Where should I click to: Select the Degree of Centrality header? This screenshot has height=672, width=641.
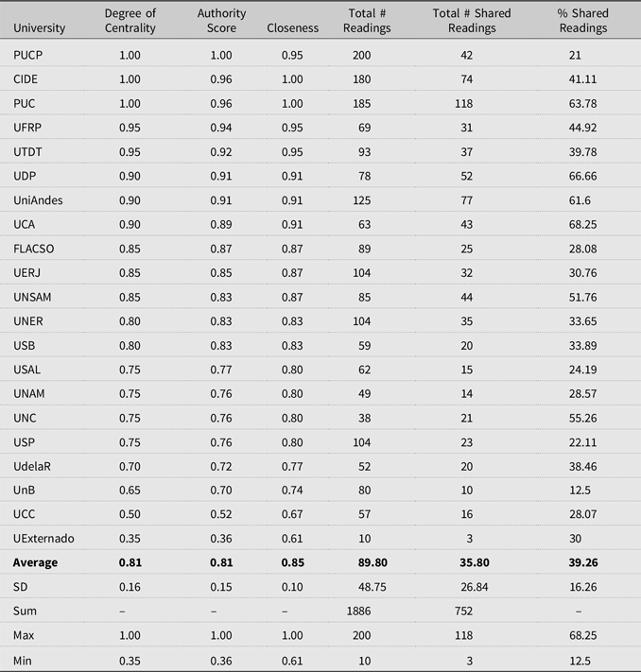point(130,21)
